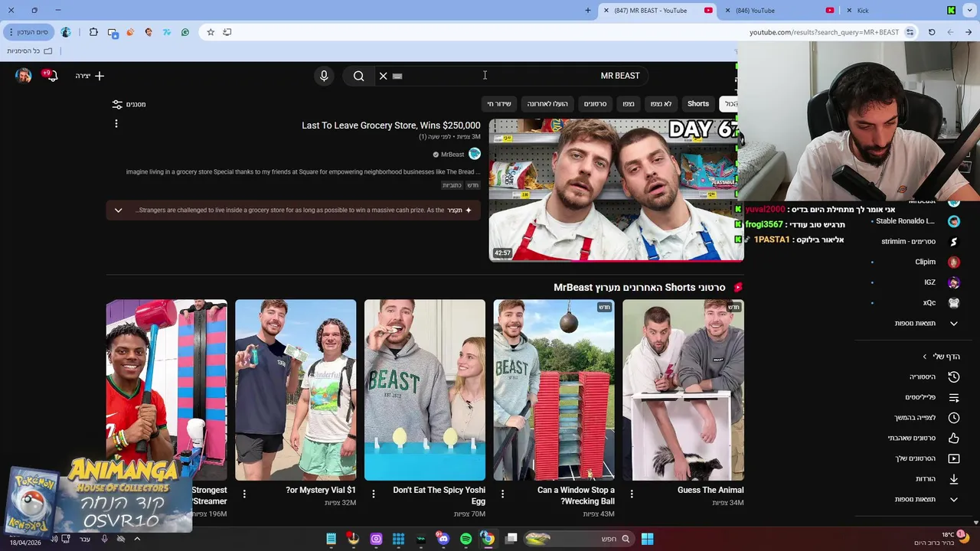
Task: Open the three-dot menu beside the Last To Leave Grocery Store result
Action: (116, 123)
